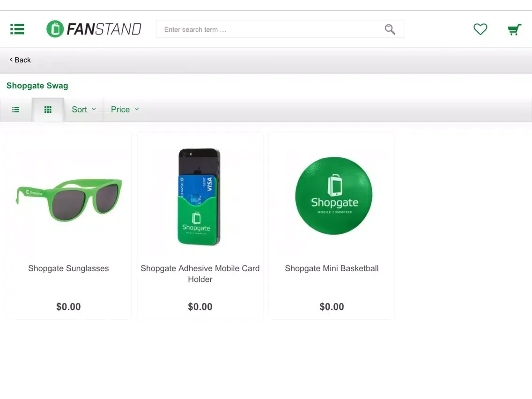Viewport: 532px width, 399px height.
Task: Open the Adhesive Mobile Card Holder image
Action: (199, 196)
